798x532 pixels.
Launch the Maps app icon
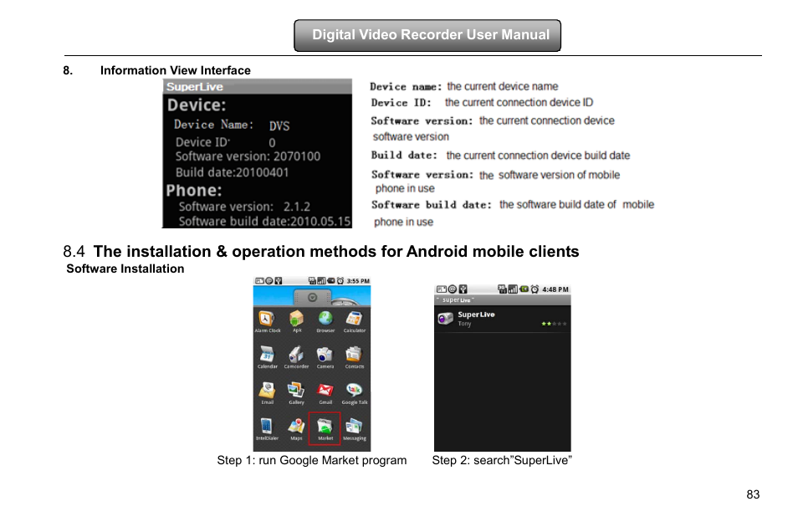(x=296, y=426)
